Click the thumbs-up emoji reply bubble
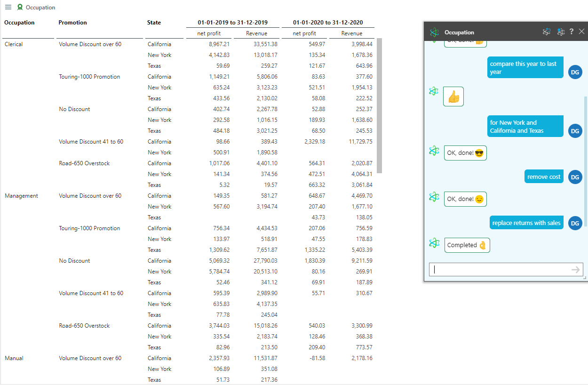The image size is (588, 386). [453, 96]
